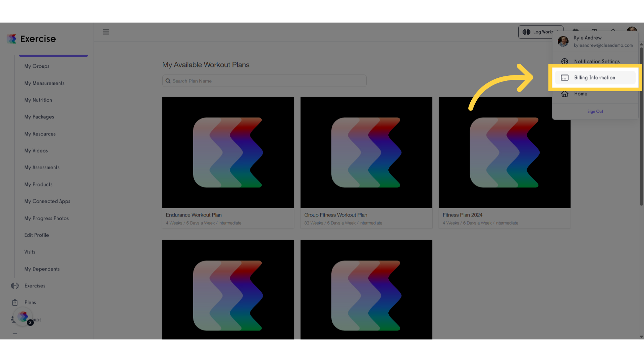This screenshot has width=644, height=362.
Task: Open the floating chat widget bubble
Action: [x=23, y=317]
